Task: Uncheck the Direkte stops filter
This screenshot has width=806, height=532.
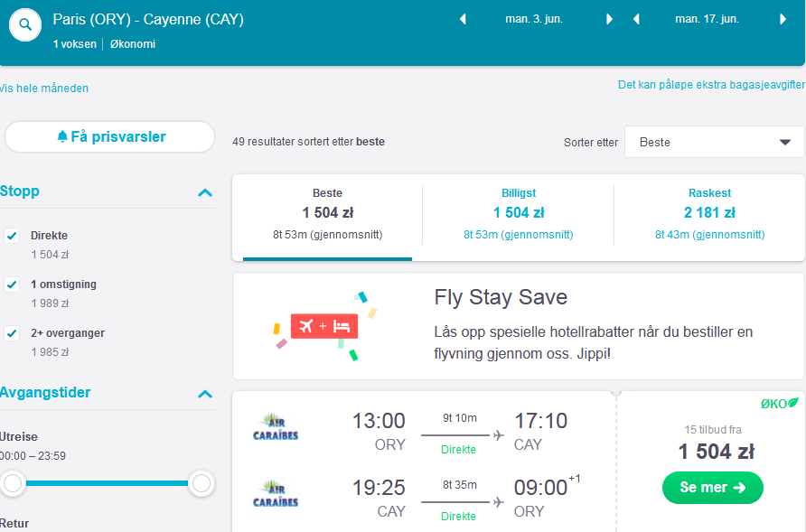Action: point(12,236)
